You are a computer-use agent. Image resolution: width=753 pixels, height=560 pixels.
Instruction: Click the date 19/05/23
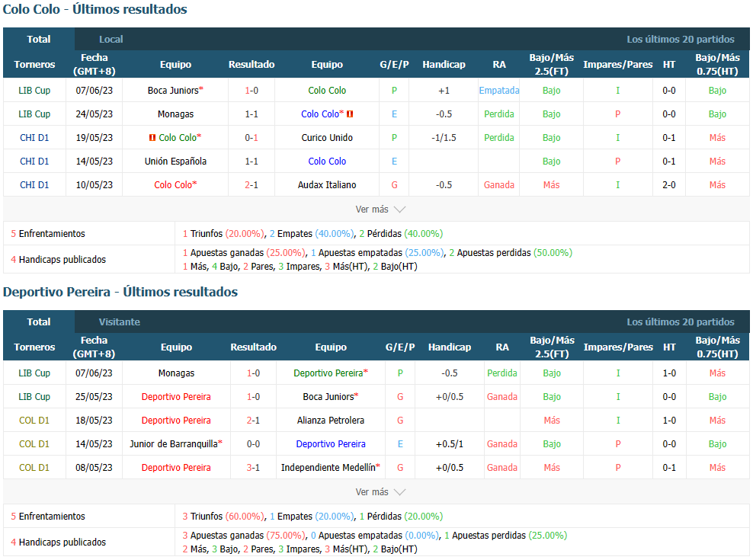point(95,138)
